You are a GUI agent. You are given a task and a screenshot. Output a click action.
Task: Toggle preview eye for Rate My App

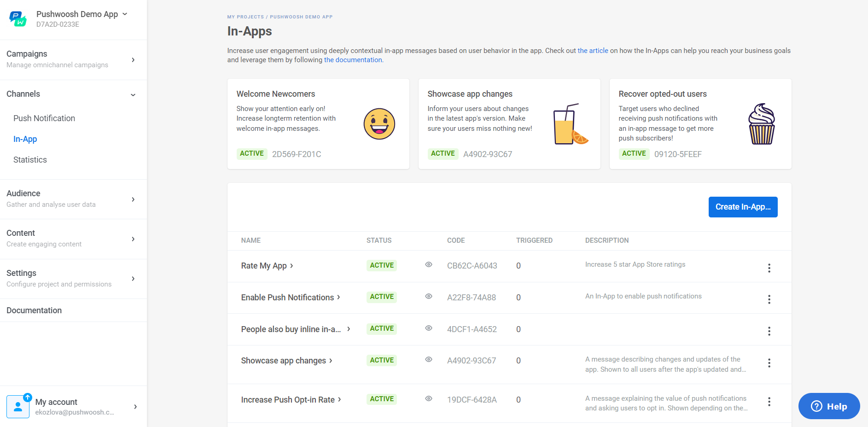(429, 265)
